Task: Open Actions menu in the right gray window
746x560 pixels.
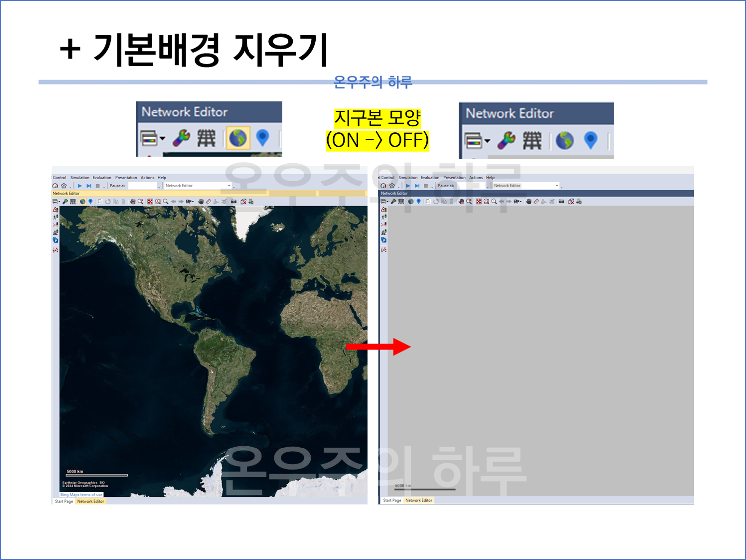Action: [476, 178]
